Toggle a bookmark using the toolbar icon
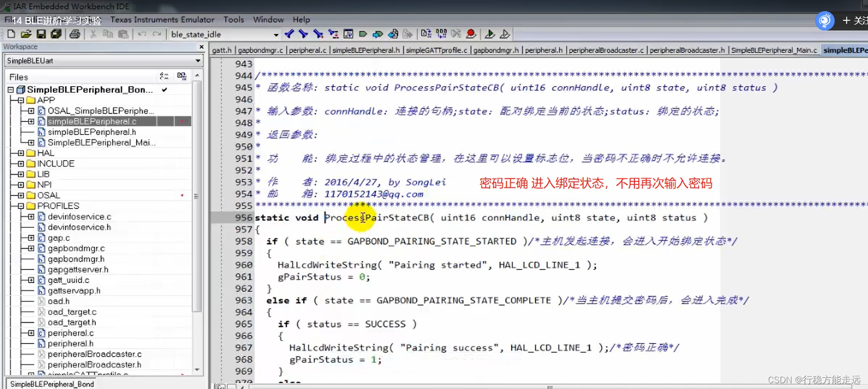Viewport: 868px width, 389px height. tap(363, 34)
